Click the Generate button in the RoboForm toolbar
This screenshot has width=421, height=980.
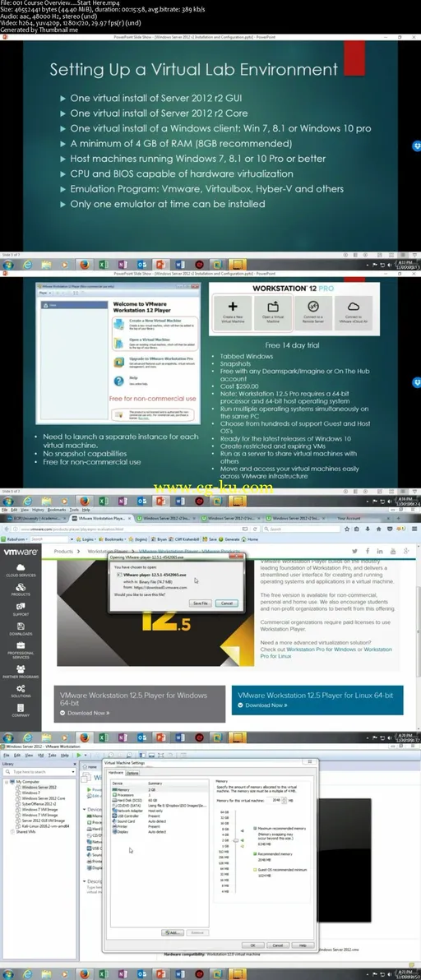(231, 539)
